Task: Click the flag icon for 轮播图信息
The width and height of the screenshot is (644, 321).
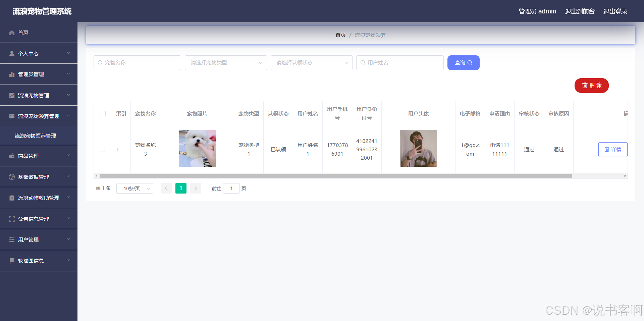Action: tap(12, 261)
